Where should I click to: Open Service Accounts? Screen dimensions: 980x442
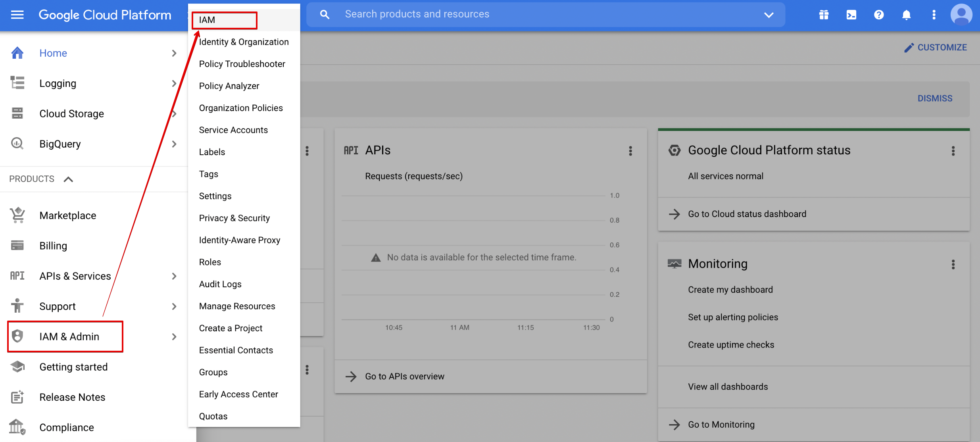click(x=244, y=130)
